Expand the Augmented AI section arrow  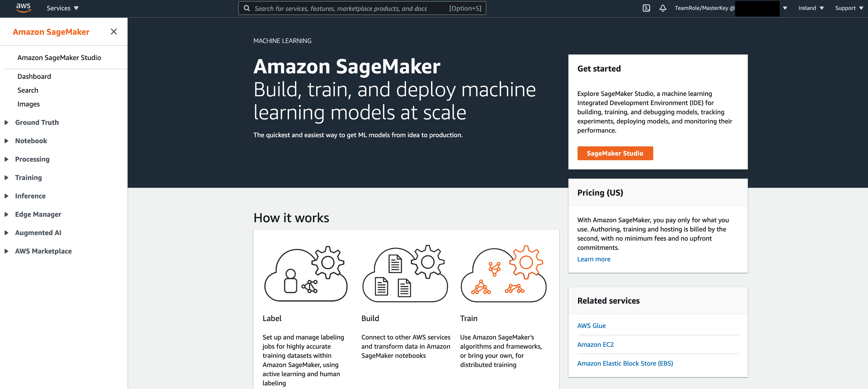pyautogui.click(x=6, y=233)
